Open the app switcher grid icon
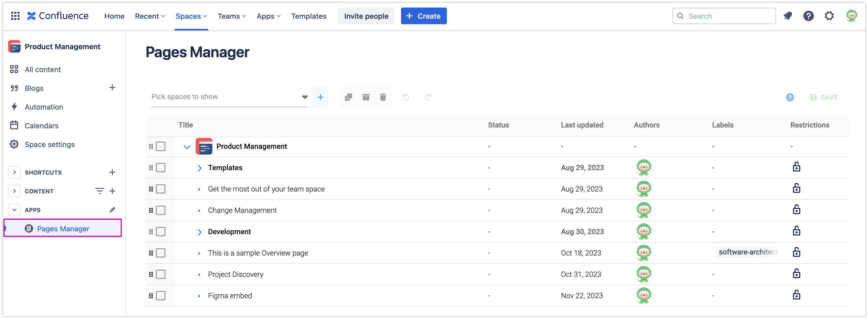The image size is (868, 319). click(15, 16)
